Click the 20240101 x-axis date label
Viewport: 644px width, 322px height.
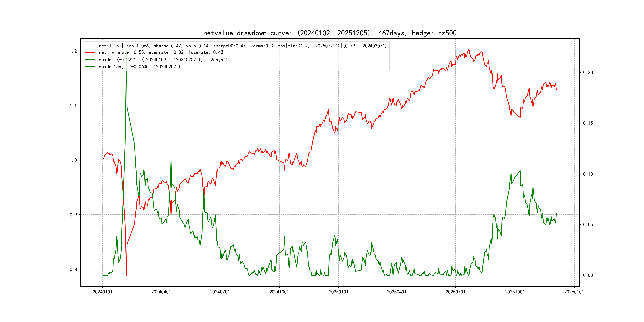pos(103,292)
